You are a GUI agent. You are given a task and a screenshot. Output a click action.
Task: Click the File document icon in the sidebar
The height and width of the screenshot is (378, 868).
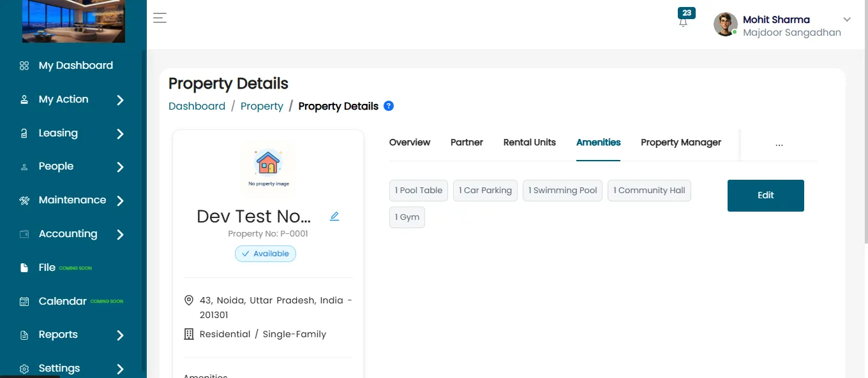(24, 268)
